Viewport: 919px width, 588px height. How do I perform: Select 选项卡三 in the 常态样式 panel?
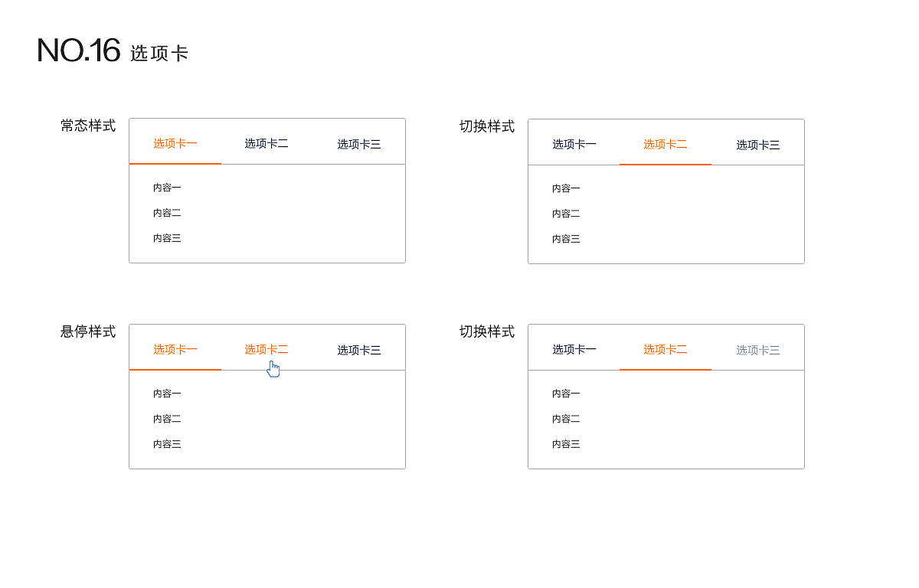tap(358, 144)
